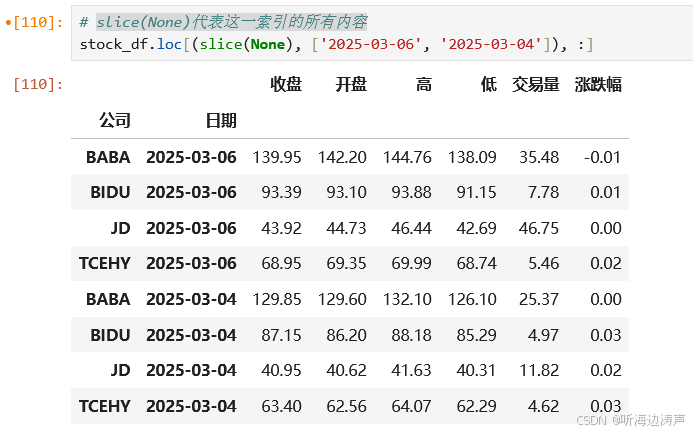Click the value 11.82
The height and width of the screenshot is (434, 693).
coord(539,370)
